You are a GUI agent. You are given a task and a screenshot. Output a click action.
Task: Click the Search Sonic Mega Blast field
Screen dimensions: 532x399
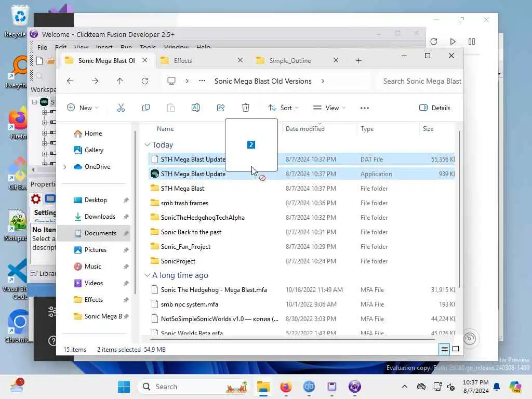pos(420,81)
